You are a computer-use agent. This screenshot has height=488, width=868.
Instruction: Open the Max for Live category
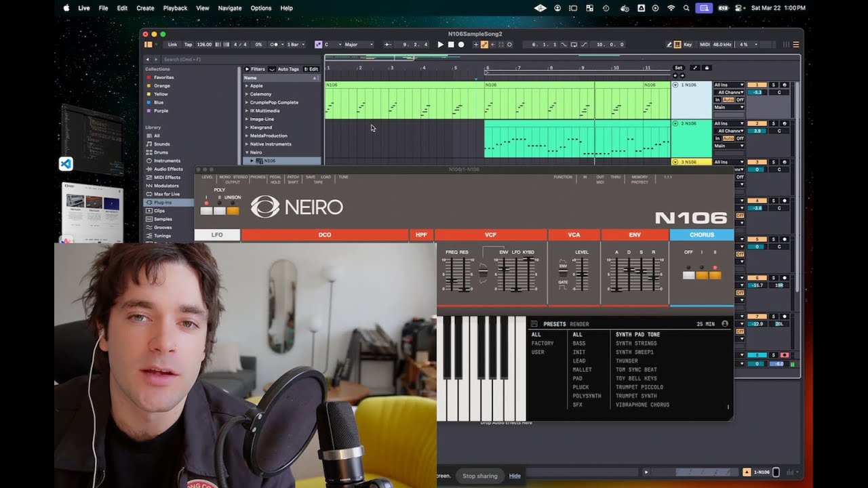[x=167, y=194]
